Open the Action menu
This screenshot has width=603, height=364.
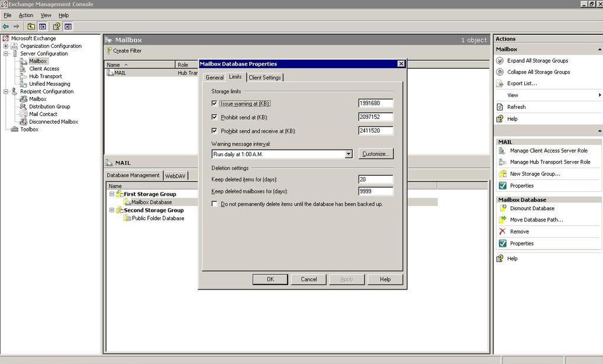pos(26,15)
